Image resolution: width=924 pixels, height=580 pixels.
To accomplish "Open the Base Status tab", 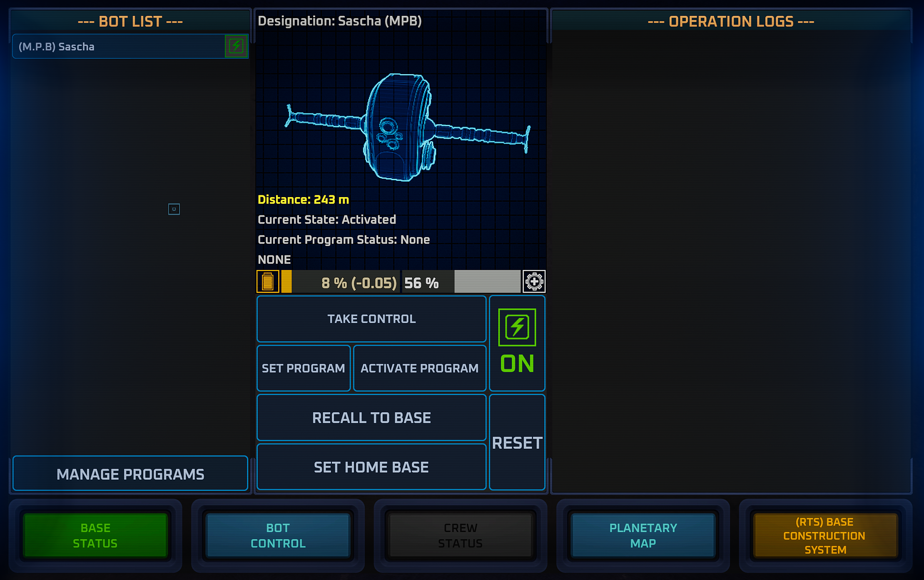I will click(x=95, y=535).
